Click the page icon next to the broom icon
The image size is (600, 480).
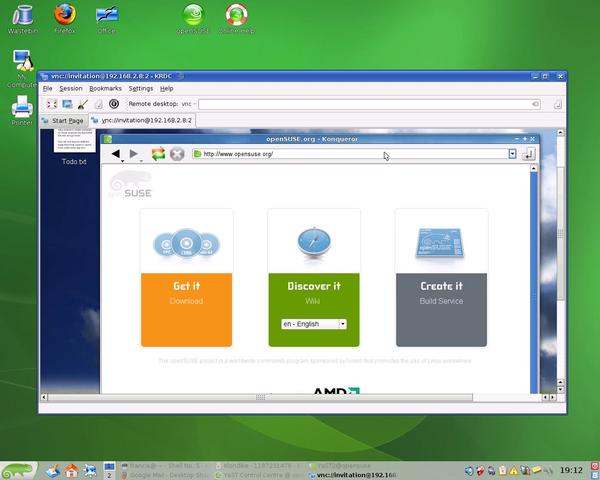click(98, 104)
